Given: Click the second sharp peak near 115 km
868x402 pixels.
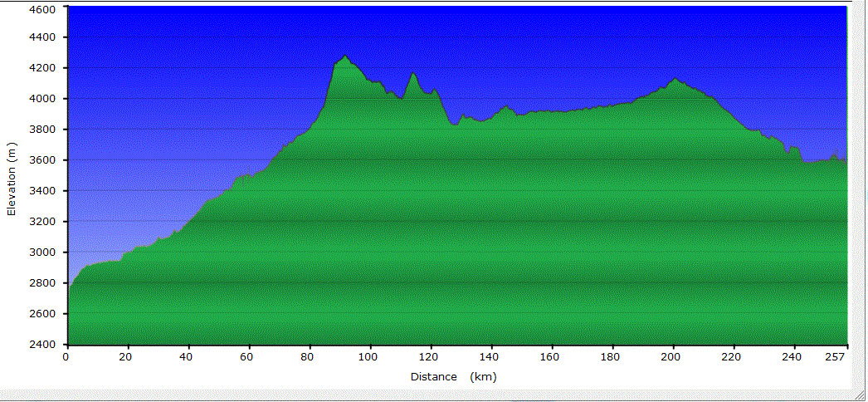Looking at the screenshot, I should point(412,73).
